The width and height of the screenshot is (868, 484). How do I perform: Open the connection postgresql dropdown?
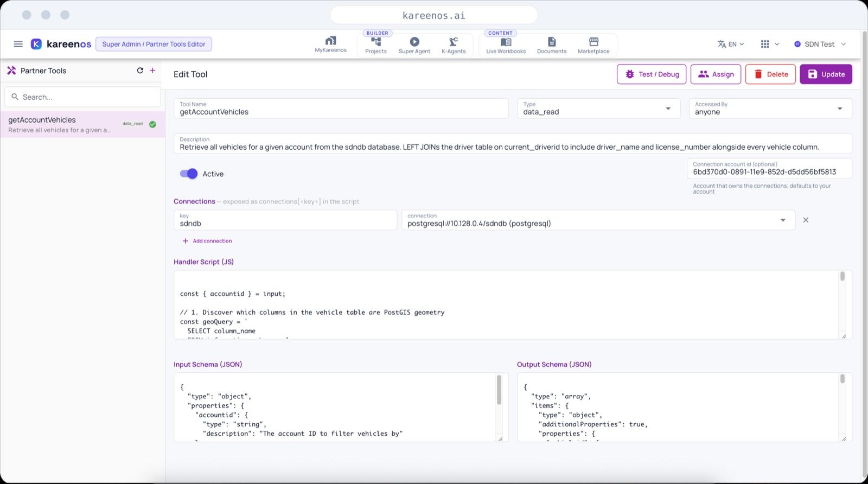[x=598, y=220]
